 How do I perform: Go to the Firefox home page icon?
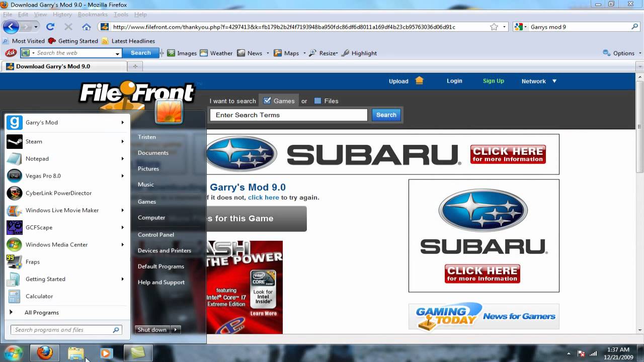[x=87, y=27]
